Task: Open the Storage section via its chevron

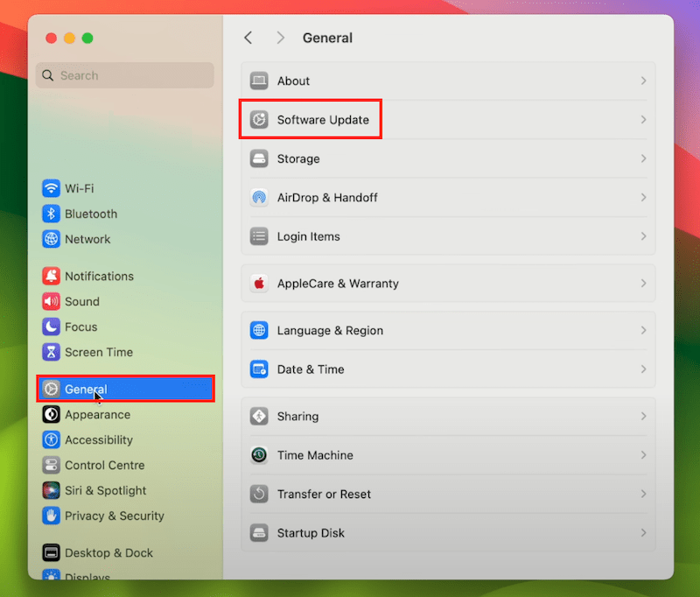Action: pyautogui.click(x=644, y=158)
